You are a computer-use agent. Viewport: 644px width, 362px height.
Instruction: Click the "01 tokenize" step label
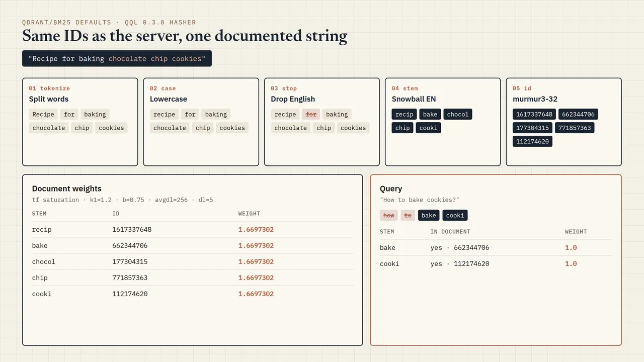pos(49,88)
